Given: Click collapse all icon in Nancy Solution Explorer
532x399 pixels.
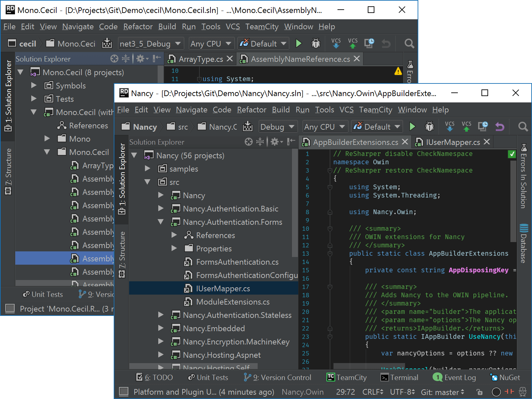Looking at the screenshot, I should click(260, 142).
